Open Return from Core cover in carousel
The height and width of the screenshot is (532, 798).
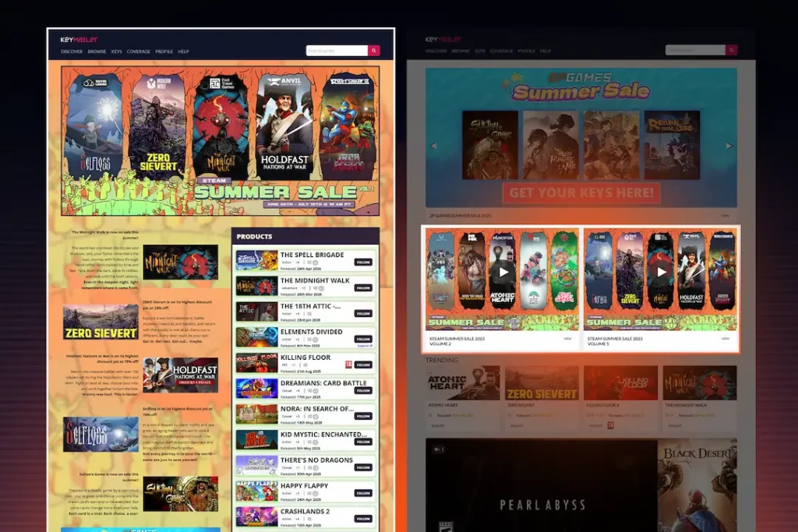pos(673,145)
